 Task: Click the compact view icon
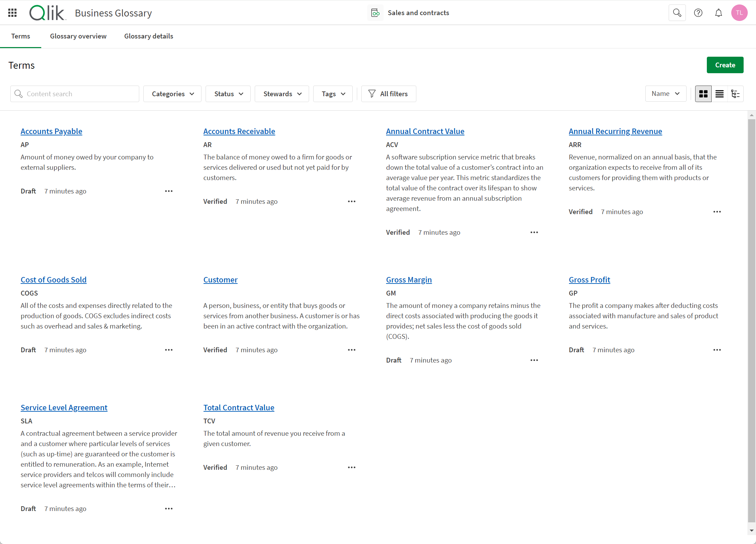[719, 94]
